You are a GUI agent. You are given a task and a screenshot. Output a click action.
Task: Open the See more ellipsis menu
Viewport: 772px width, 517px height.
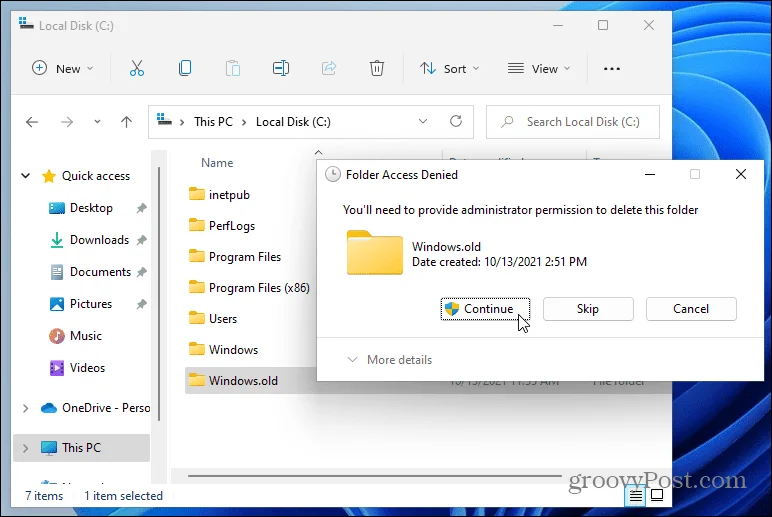(611, 68)
